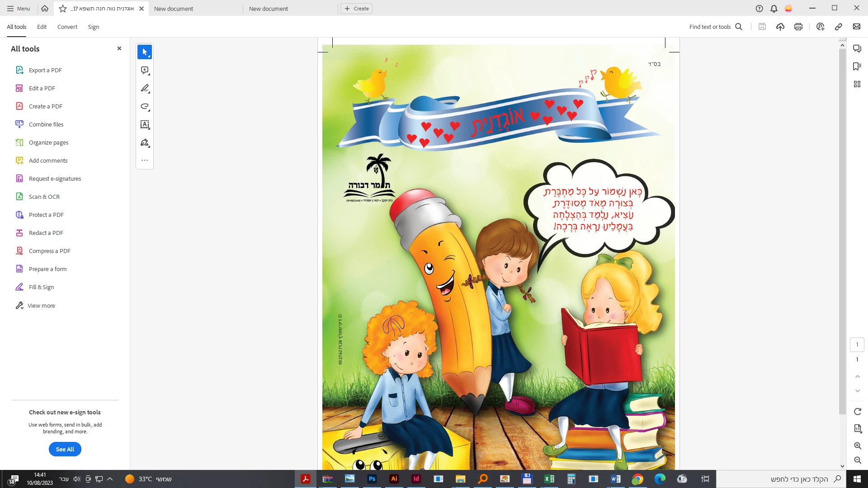868x488 pixels.
Task: Open the Comments panel icon
Action: (857, 49)
